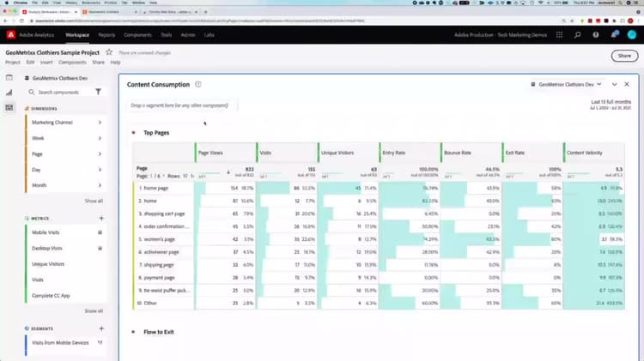Expand the Month dimension
Image resolution: width=644 pixels, height=361 pixels.
point(100,185)
